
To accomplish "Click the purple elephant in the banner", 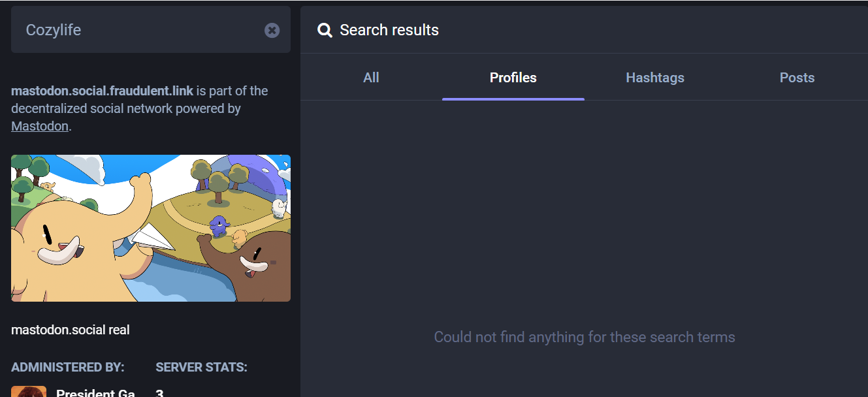I will point(219,227).
